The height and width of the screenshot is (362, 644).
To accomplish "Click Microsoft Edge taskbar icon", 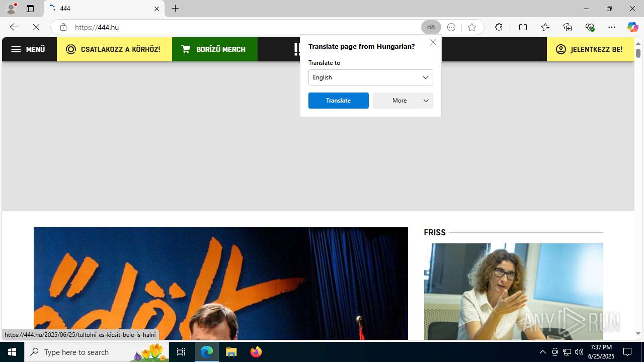I will (x=207, y=352).
